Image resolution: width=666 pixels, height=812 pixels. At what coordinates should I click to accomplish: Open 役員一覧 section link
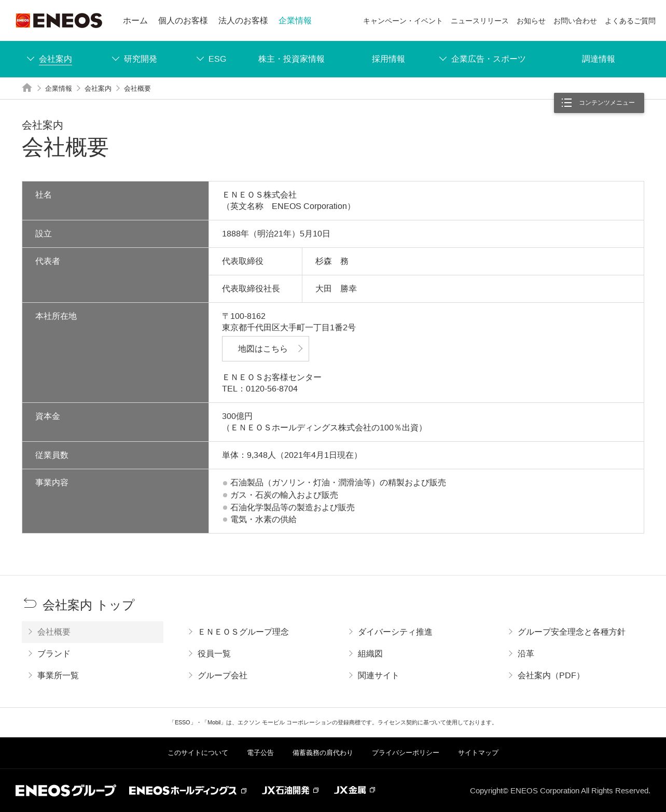(214, 654)
